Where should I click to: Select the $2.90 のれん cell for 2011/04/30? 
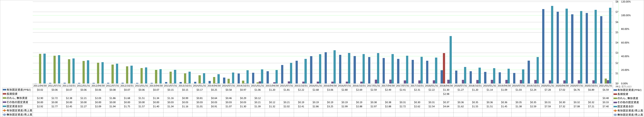click(40, 98)
